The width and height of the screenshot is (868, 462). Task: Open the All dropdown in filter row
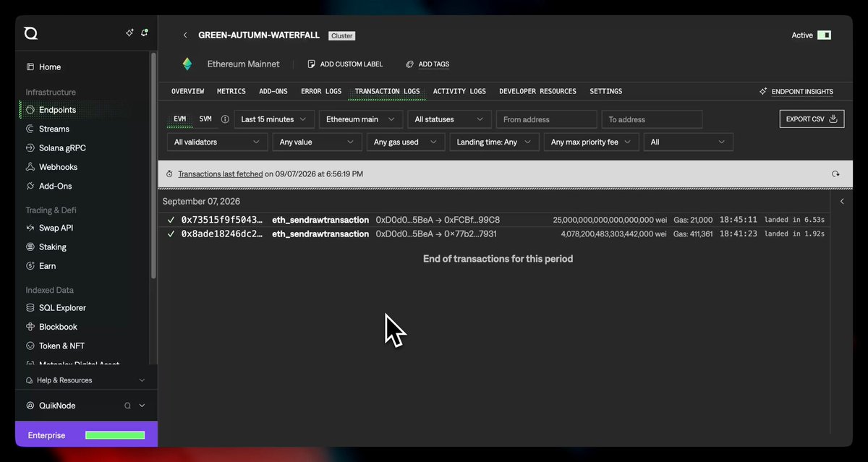click(x=689, y=142)
